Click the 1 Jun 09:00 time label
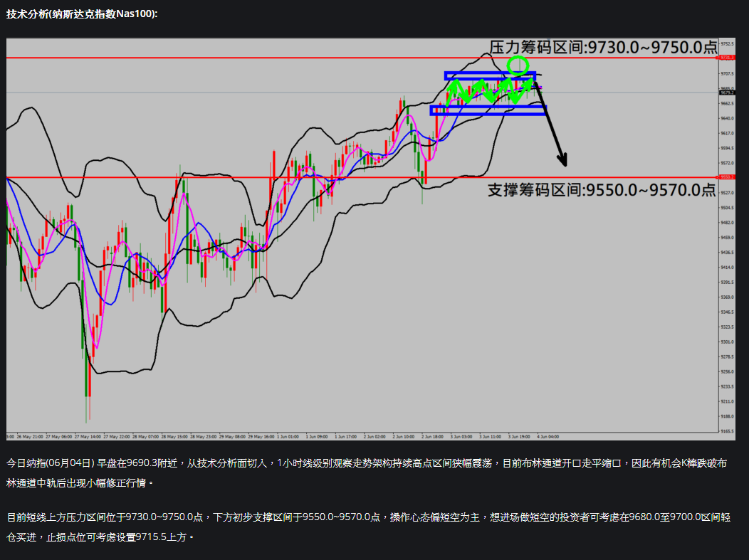 pos(317,436)
